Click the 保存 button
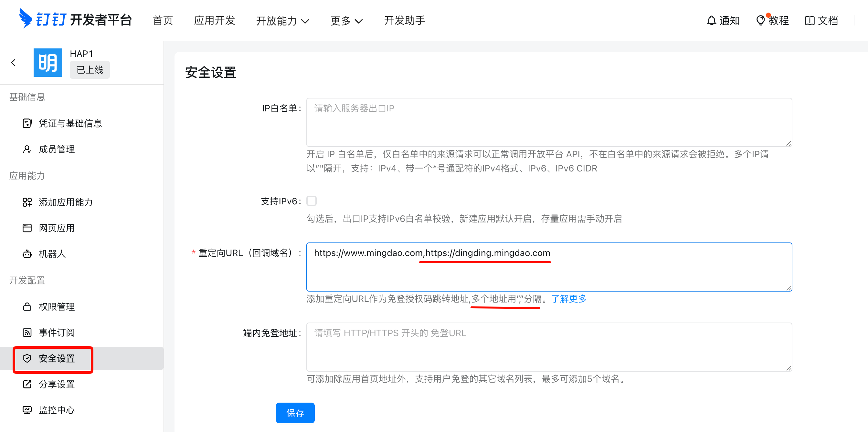Screen dimensions: 868x432 pos(295,413)
